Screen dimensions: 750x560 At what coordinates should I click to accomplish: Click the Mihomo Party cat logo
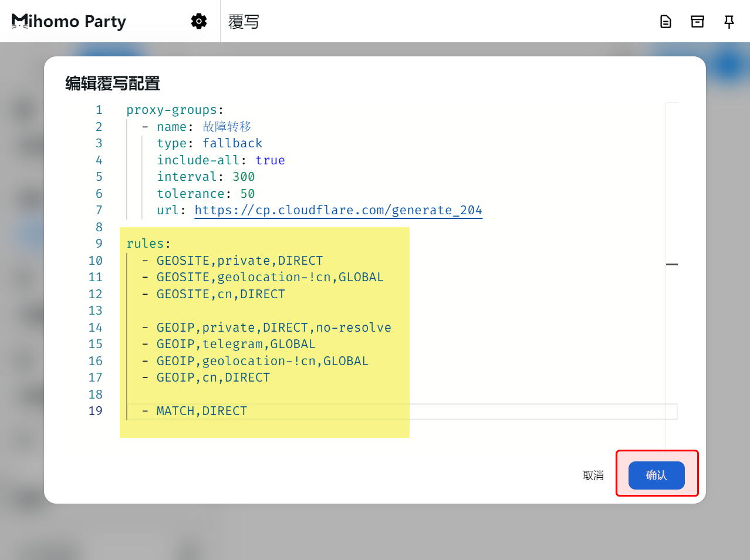point(20,22)
